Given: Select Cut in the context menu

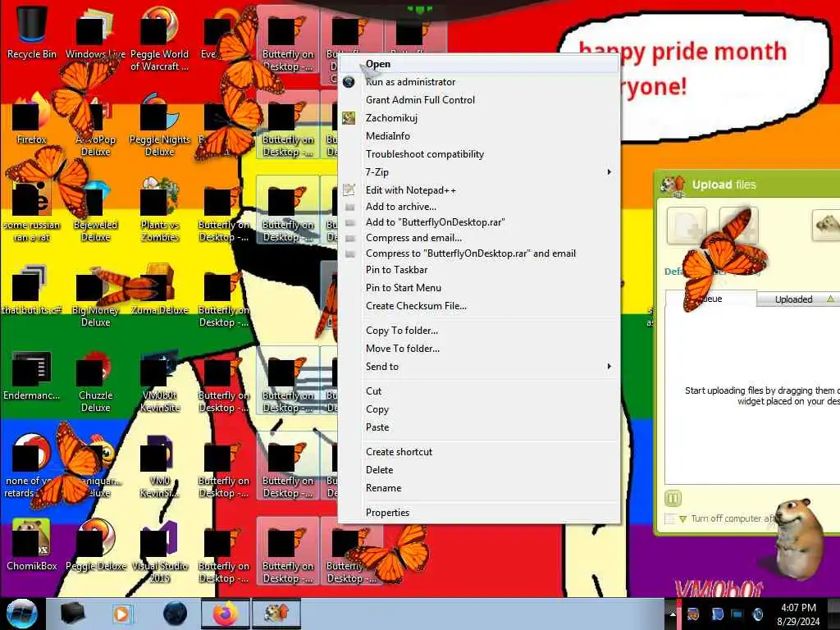Looking at the screenshot, I should click(479, 391).
